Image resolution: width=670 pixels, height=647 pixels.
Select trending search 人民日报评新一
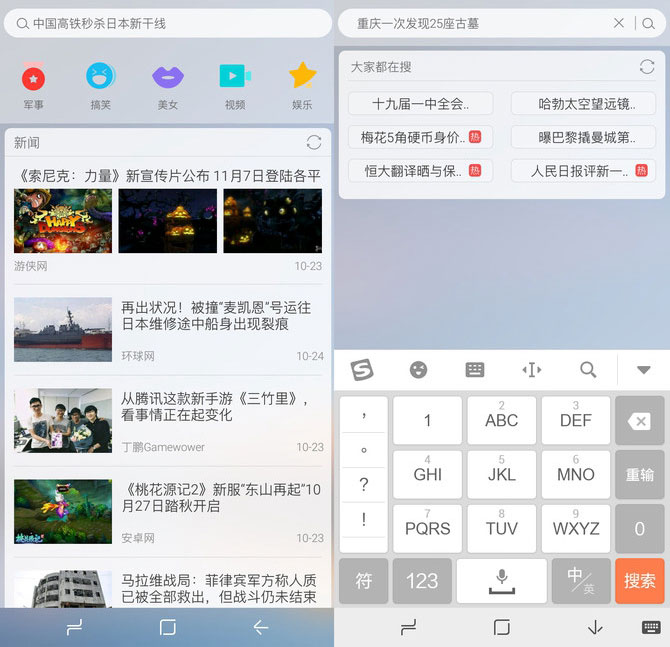click(x=583, y=171)
